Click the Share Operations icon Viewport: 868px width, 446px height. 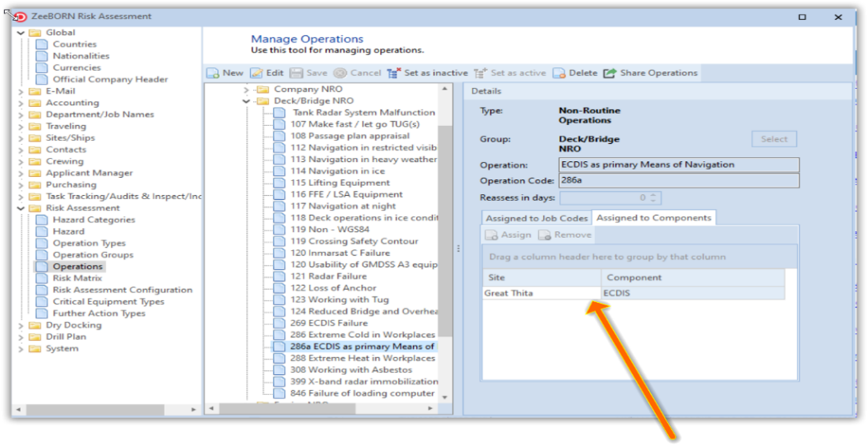pyautogui.click(x=610, y=73)
